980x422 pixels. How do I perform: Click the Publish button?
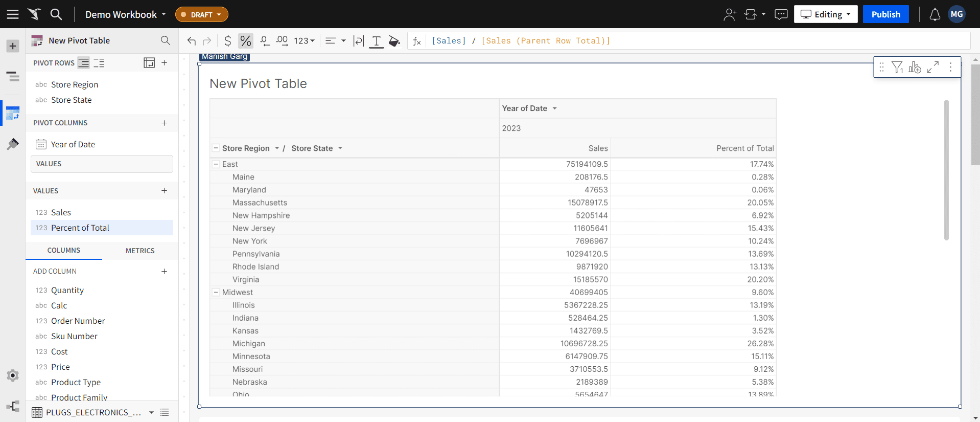click(885, 14)
